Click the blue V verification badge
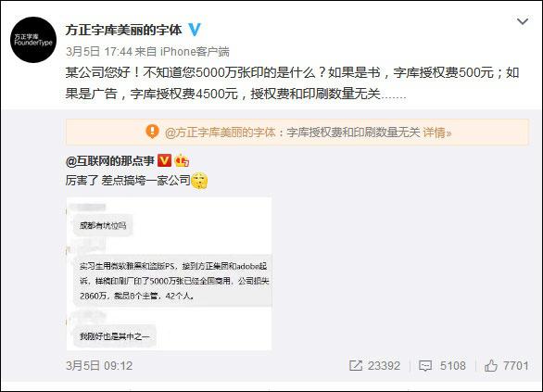The image size is (543, 392). coord(195,30)
